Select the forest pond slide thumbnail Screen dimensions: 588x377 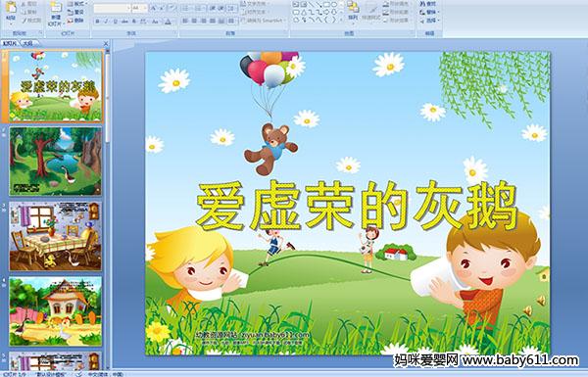tap(56, 161)
